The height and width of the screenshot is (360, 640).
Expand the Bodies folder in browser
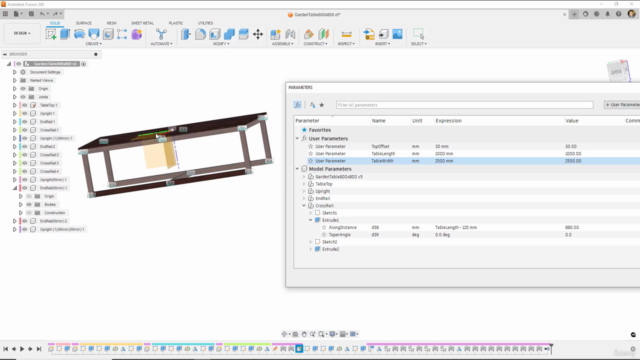click(x=20, y=204)
